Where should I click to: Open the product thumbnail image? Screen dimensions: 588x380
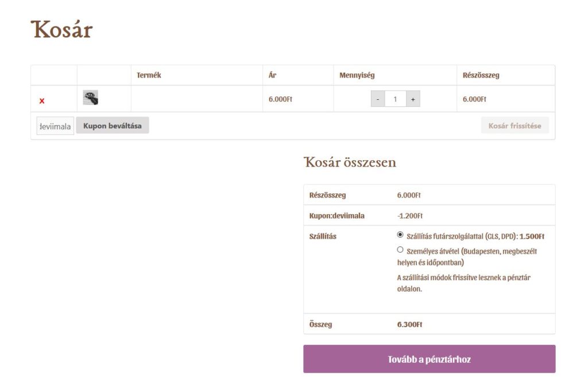coord(90,98)
